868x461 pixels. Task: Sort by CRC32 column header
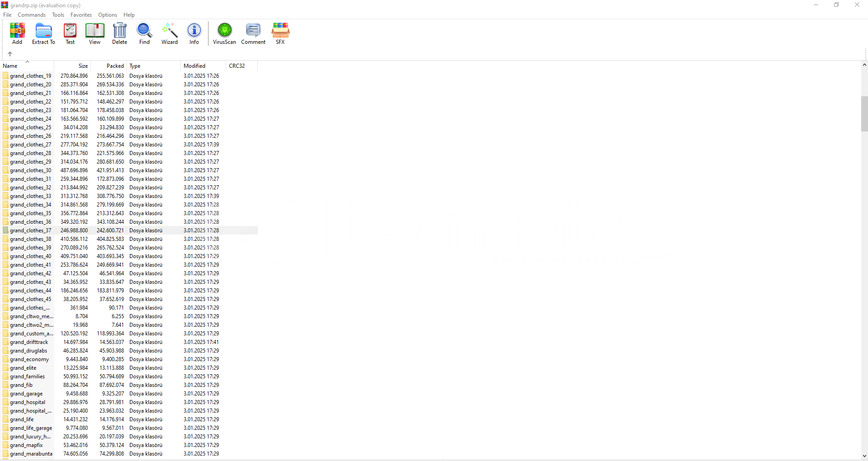242,66
